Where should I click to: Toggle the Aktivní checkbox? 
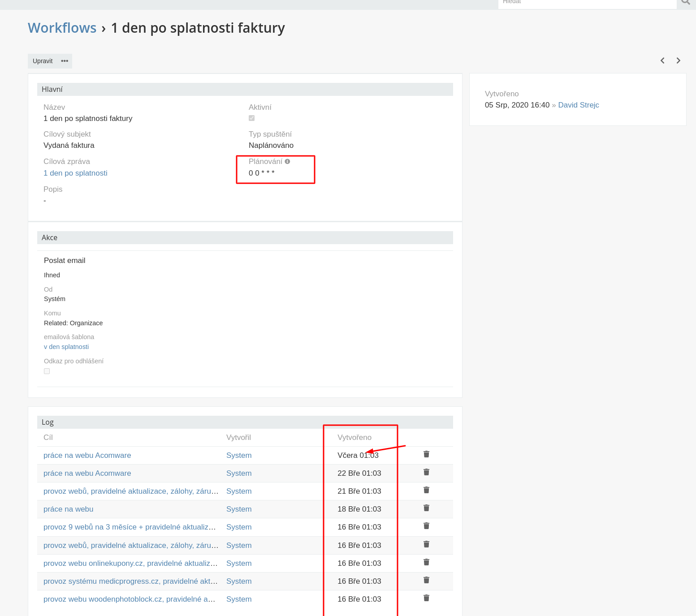pyautogui.click(x=251, y=118)
